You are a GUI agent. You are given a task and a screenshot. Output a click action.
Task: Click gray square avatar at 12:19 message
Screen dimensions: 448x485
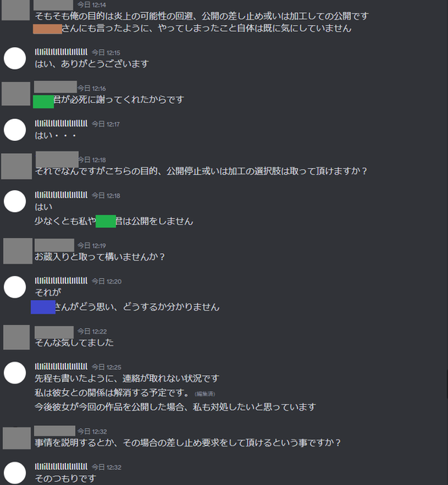coord(17,251)
